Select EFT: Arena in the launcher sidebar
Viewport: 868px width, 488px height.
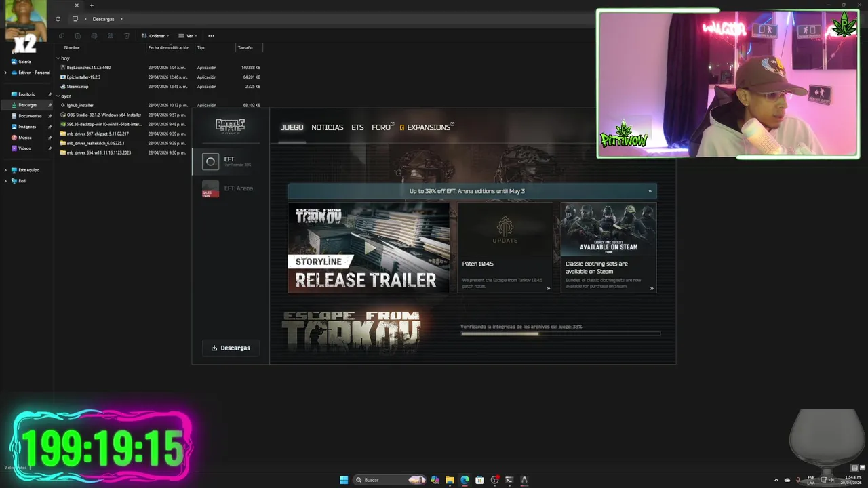231,188
